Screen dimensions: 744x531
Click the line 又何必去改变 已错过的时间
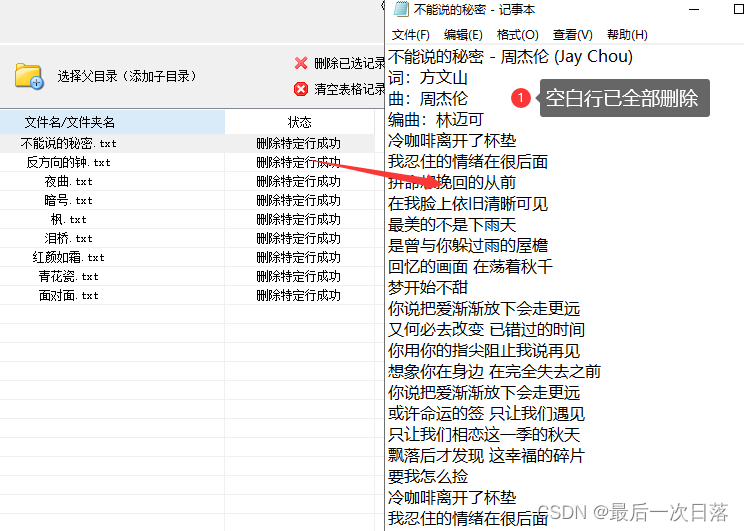pyautogui.click(x=486, y=329)
